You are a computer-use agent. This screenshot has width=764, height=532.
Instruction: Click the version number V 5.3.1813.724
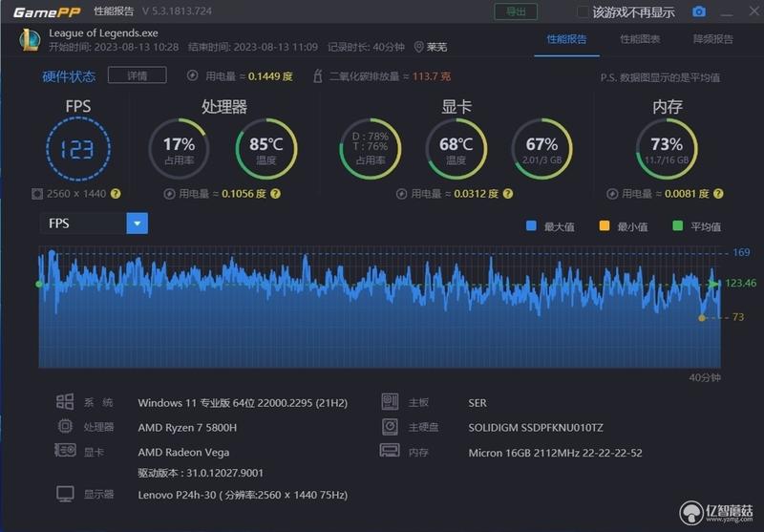(178, 11)
